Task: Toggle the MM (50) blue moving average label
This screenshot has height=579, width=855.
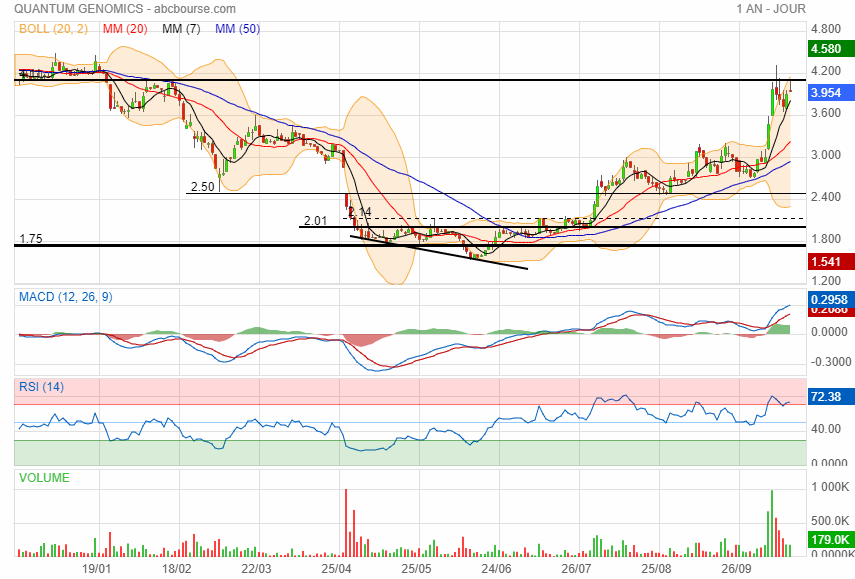Action: (x=237, y=29)
